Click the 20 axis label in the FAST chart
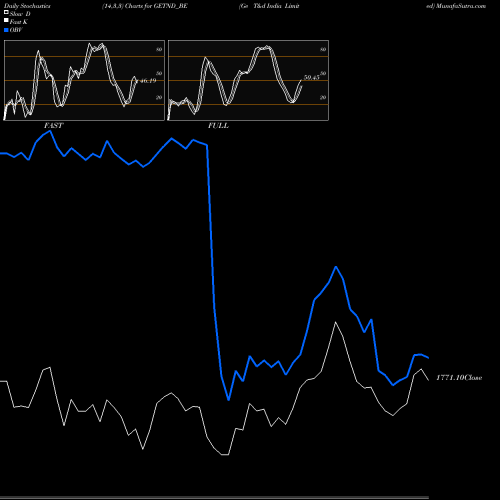Screen dimensions: 500x500 pyautogui.click(x=159, y=97)
